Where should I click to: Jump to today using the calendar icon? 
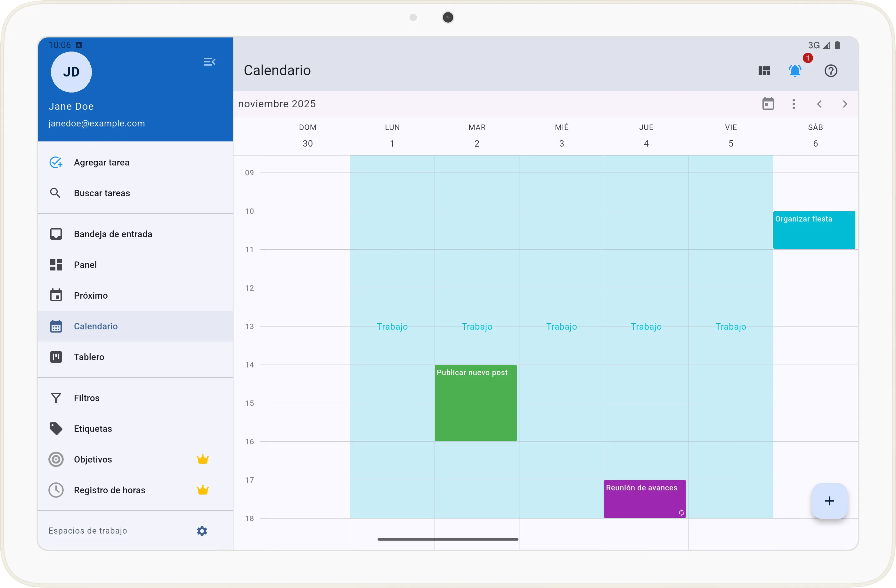(x=768, y=104)
